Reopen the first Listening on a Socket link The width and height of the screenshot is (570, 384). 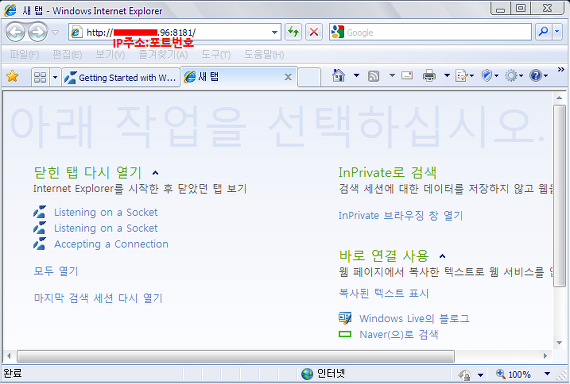(x=105, y=212)
